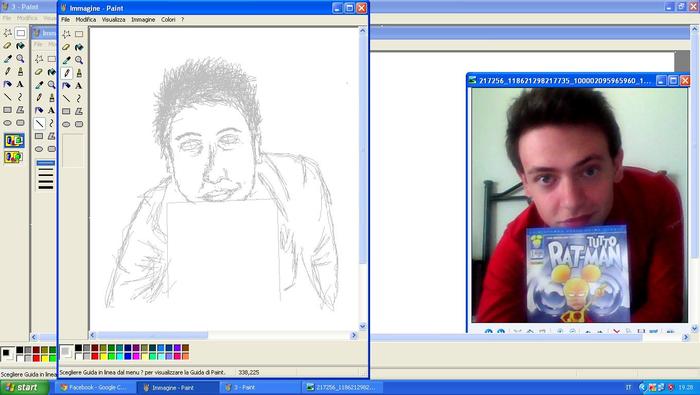
Task: Open the File menu in Immagine Paint
Action: (x=65, y=20)
